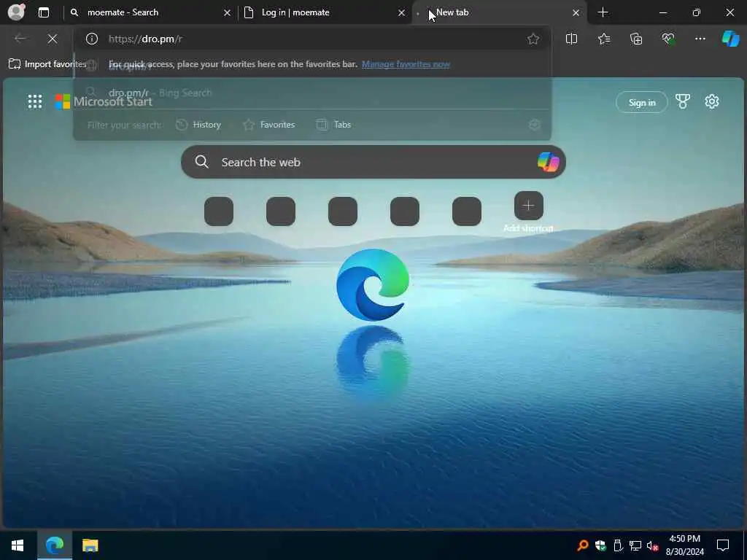Click Add shortcut plus tile
Image resolution: width=747 pixels, height=560 pixels.
528,206
